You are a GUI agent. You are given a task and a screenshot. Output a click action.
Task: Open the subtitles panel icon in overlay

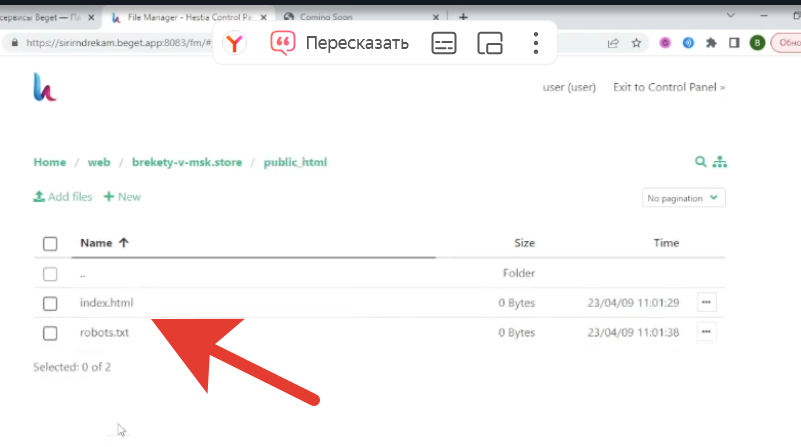click(444, 43)
